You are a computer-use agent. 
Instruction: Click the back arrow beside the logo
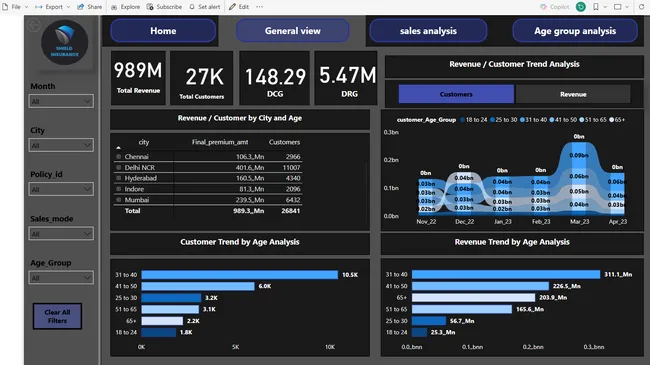tap(34, 25)
